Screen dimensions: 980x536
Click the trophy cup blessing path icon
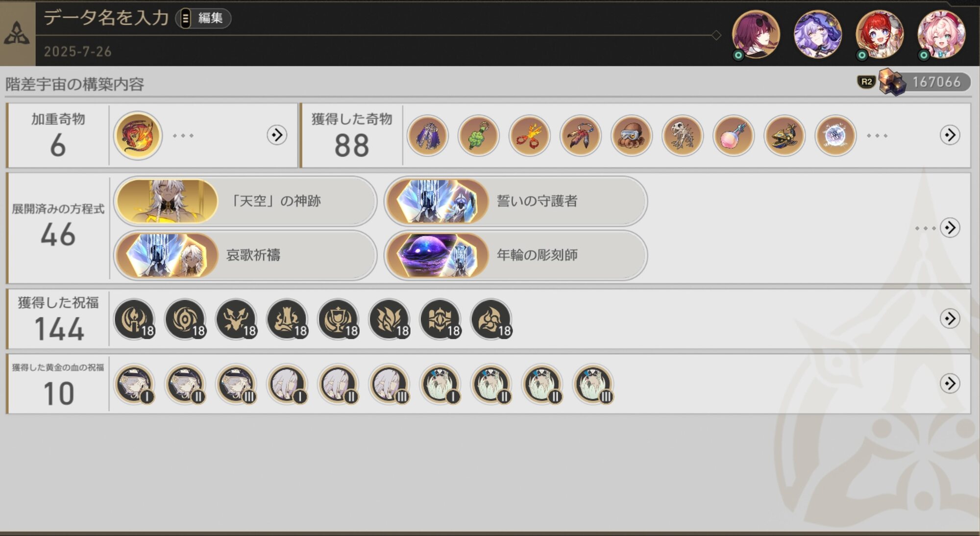point(338,319)
